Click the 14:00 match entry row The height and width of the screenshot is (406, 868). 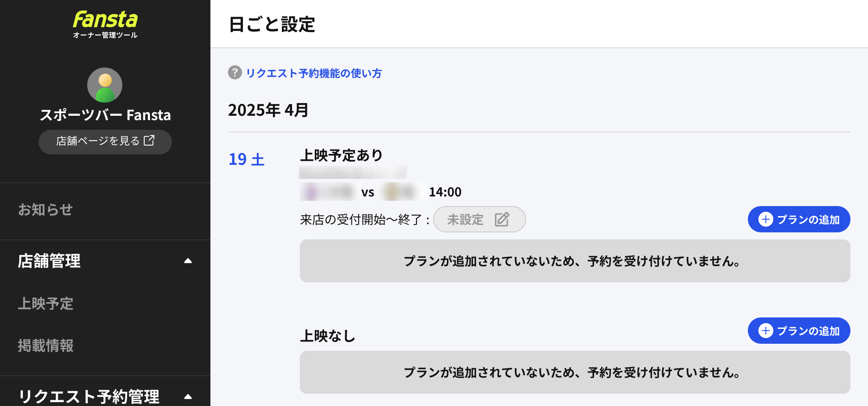381,192
